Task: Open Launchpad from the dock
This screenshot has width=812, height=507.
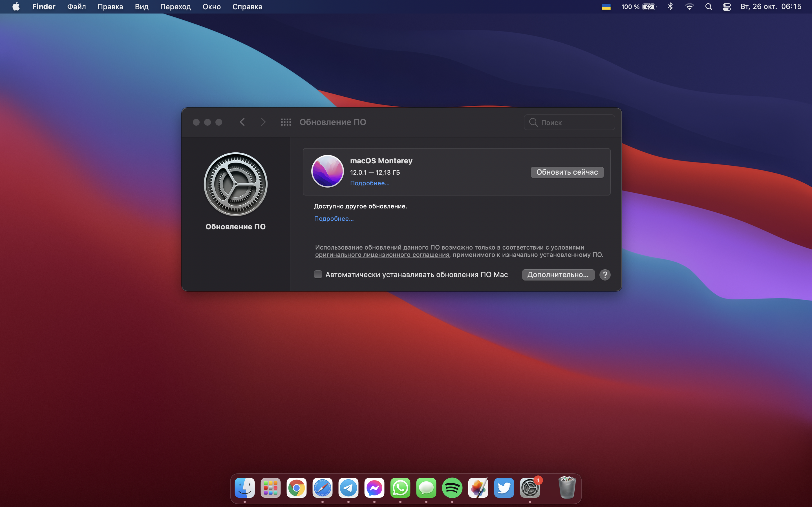Action: point(270,488)
